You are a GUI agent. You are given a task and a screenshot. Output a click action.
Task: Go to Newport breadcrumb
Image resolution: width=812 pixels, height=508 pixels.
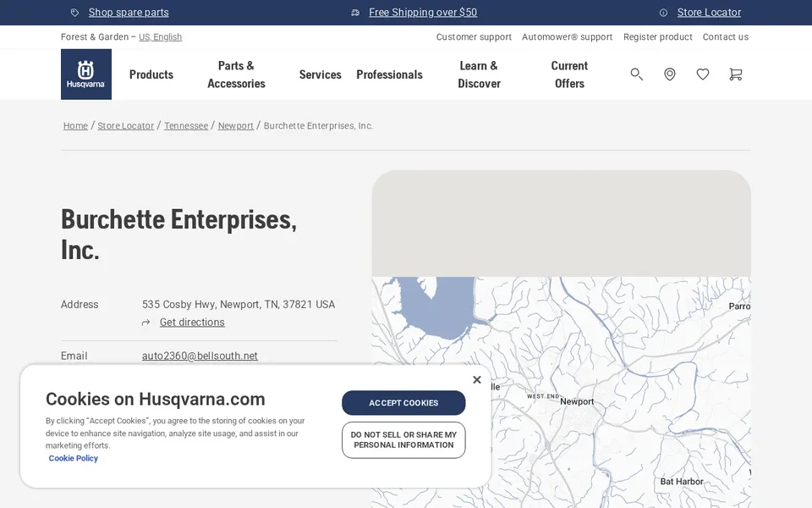click(x=236, y=125)
